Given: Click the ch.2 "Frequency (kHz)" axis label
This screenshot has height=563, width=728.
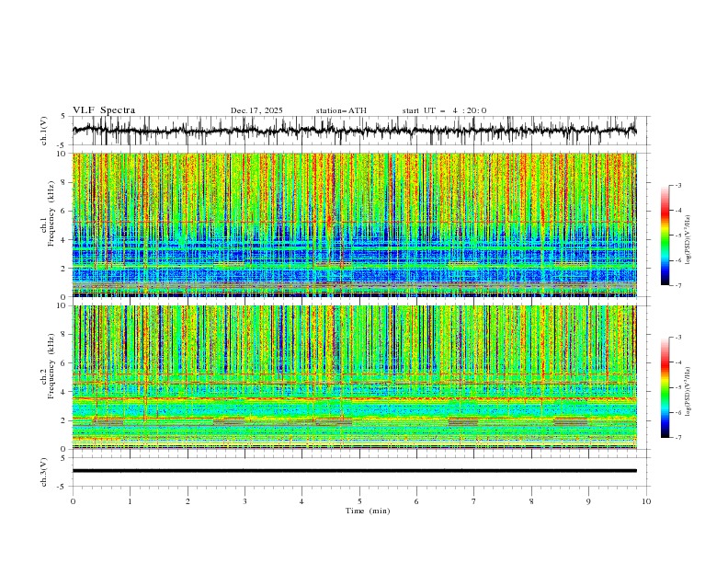Looking at the screenshot, I should (x=51, y=365).
